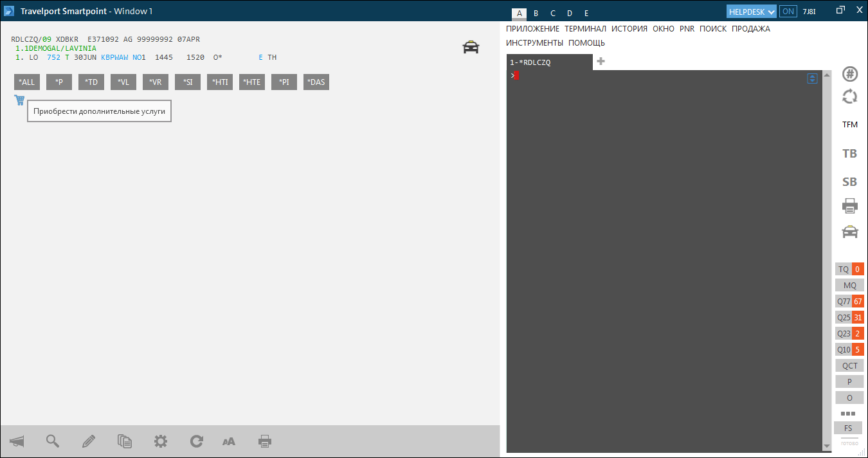Click the passenger name DEMOGAL/LAVINIA
Image resolution: width=868 pixels, height=458 pixels.
(x=60, y=48)
